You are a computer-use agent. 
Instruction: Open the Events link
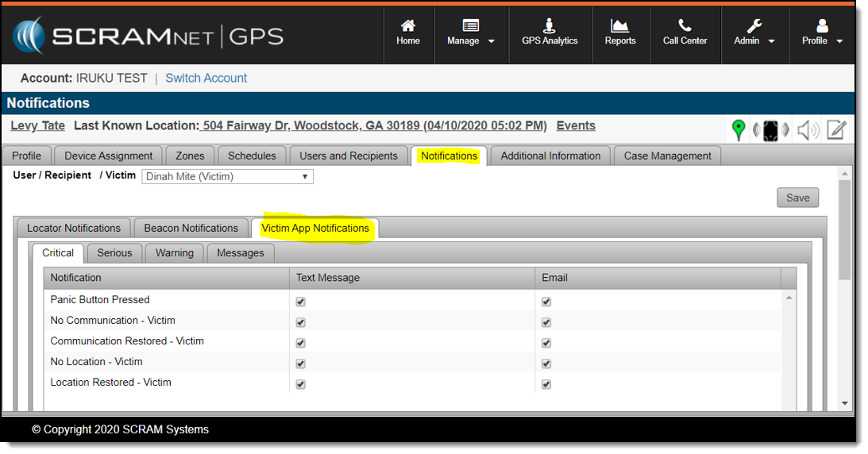pos(576,125)
